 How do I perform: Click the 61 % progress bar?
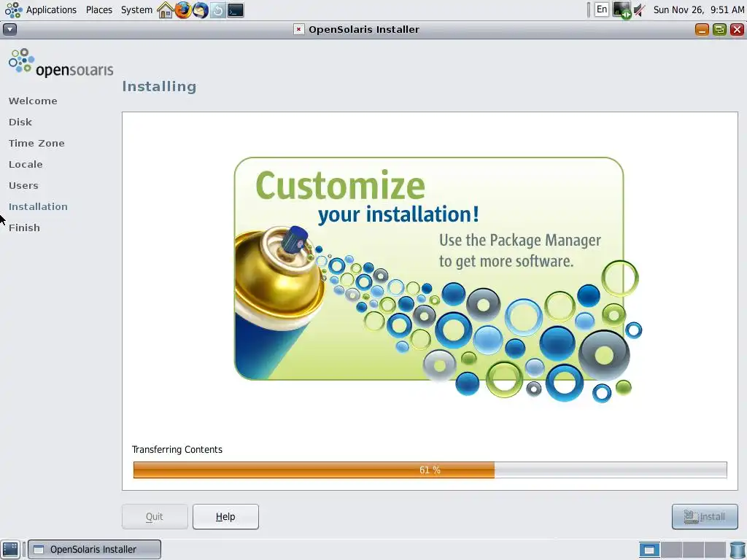(x=430, y=470)
